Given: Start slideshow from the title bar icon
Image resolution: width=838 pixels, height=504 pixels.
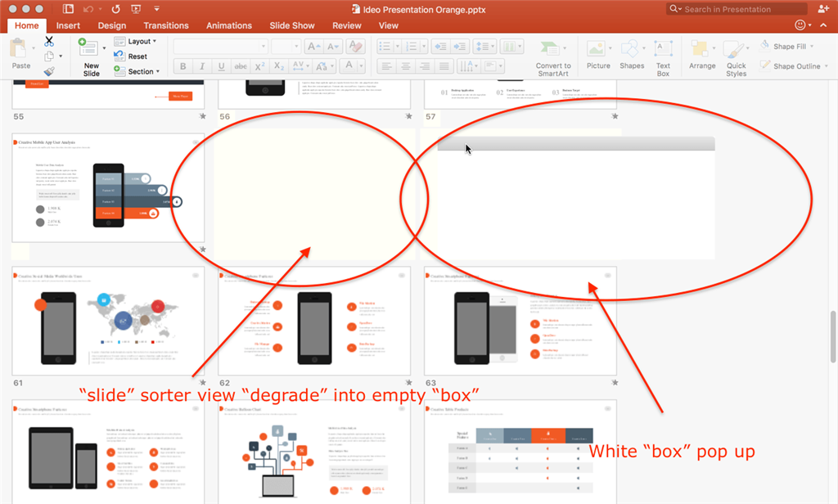Looking at the screenshot, I should coord(136,9).
